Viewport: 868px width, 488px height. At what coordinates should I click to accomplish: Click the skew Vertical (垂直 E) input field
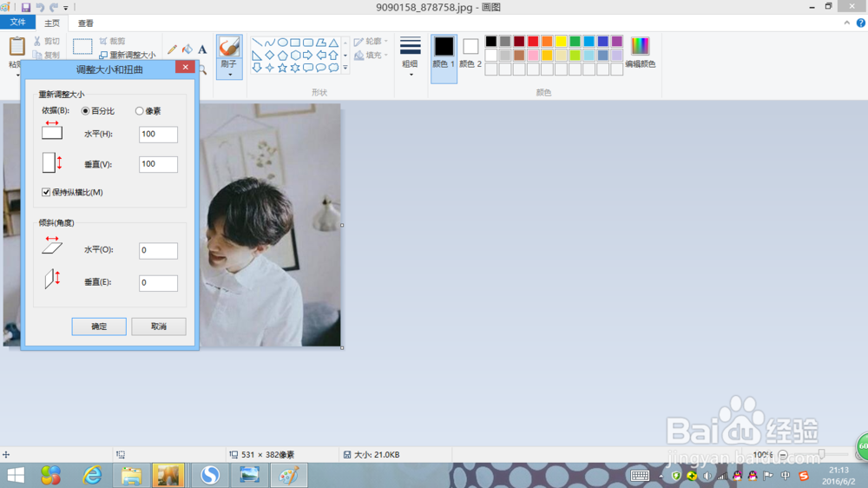[158, 283]
